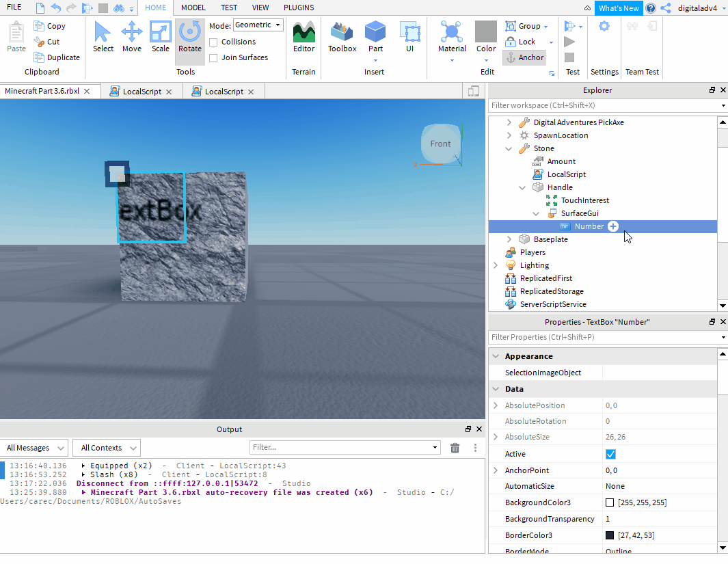Screen dimensions: 728x564
Task: Switch to the MODEL ribbon tab
Action: click(x=193, y=8)
